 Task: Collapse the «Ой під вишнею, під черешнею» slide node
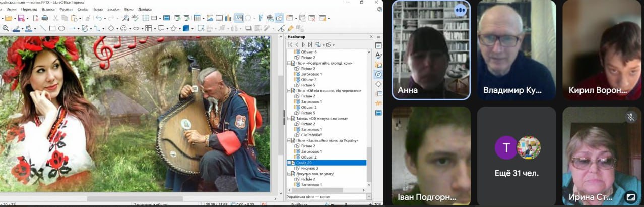(x=289, y=91)
